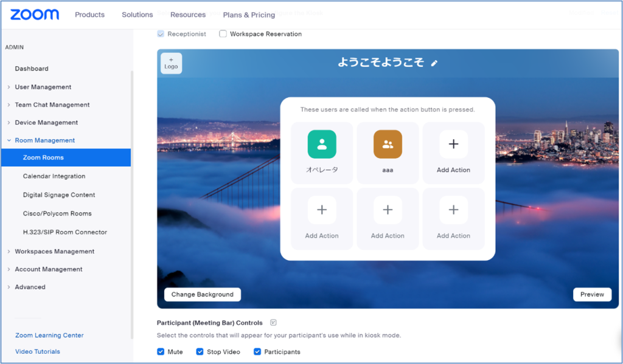Screen dimensions: 623x364
Task: Expand the Advanced chevron
Action: [9, 287]
